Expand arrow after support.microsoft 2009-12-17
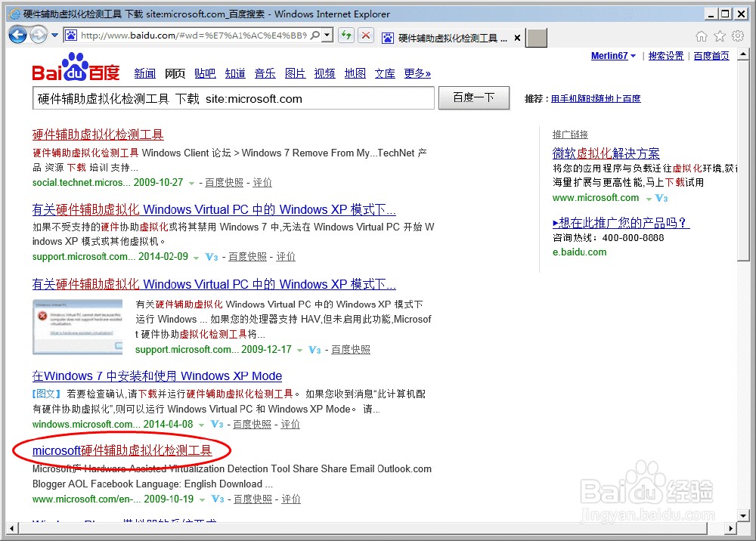756x541 pixels. click(299, 351)
